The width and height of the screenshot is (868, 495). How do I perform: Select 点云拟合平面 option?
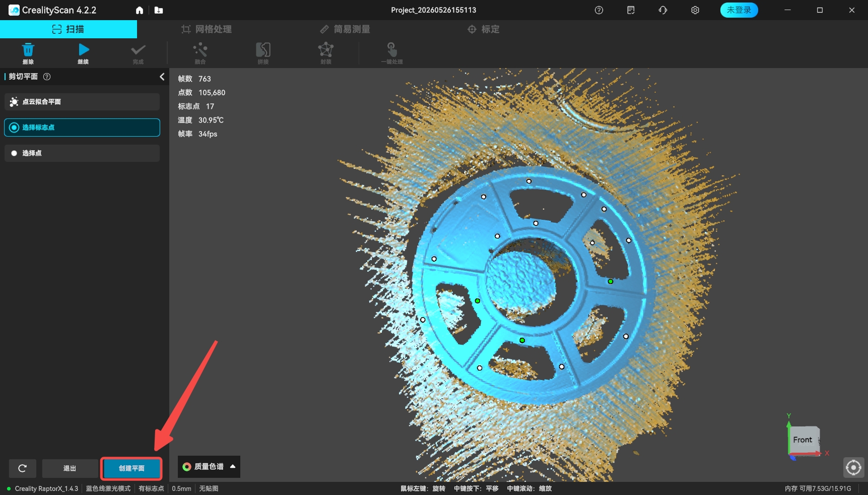pos(82,102)
